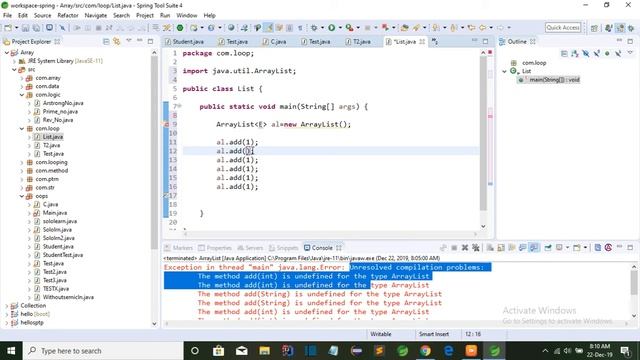
Task: Toggle Hide Non-Public Members in Outline
Action: [607, 53]
